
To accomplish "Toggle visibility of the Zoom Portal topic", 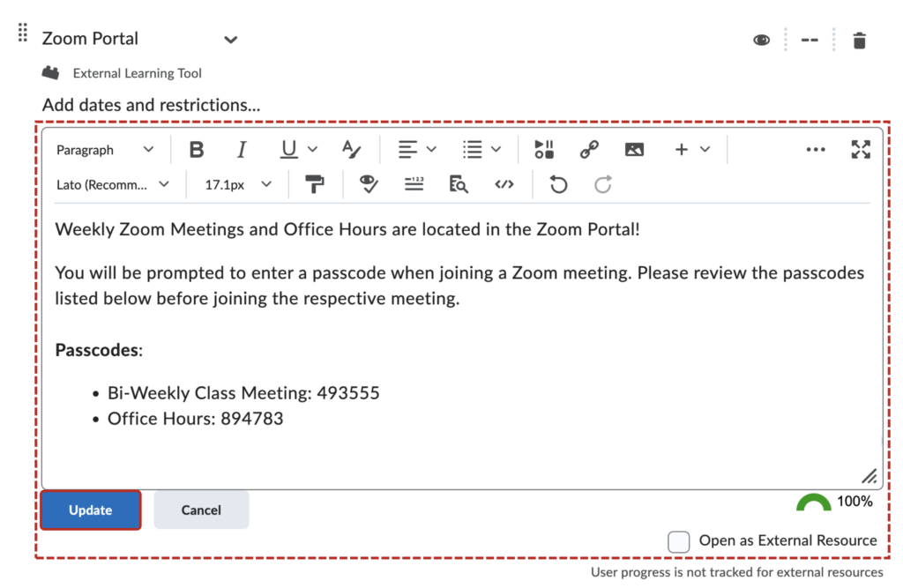I will (760, 40).
